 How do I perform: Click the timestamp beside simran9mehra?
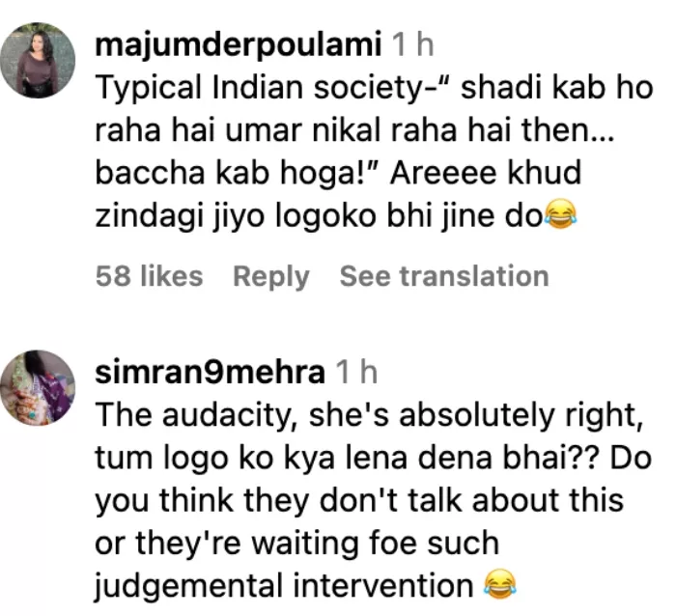pos(356,372)
